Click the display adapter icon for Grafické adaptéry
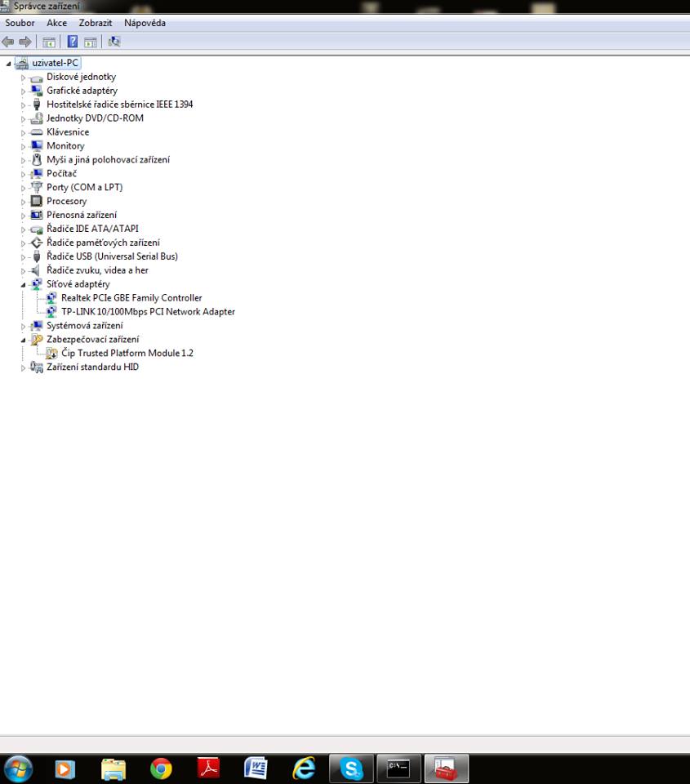Viewport: 690px width, 784px height. [37, 91]
